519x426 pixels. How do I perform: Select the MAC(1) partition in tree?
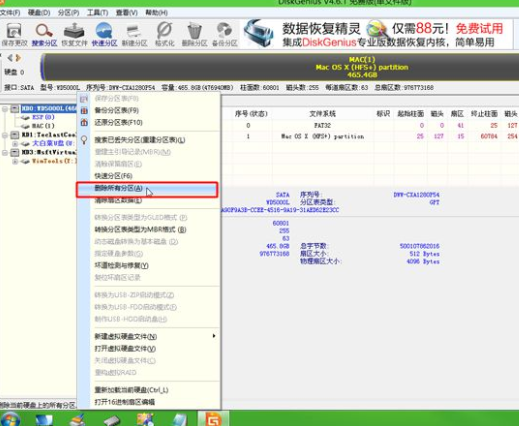[43, 126]
